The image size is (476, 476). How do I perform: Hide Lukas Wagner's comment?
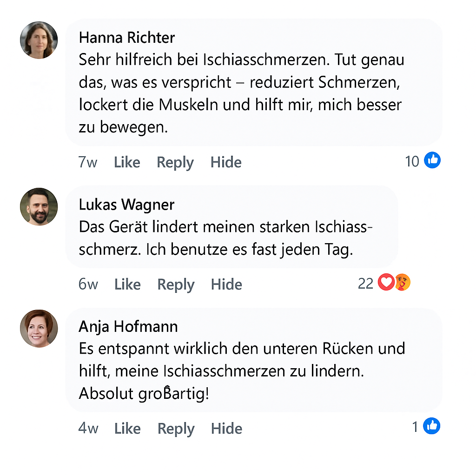226,284
